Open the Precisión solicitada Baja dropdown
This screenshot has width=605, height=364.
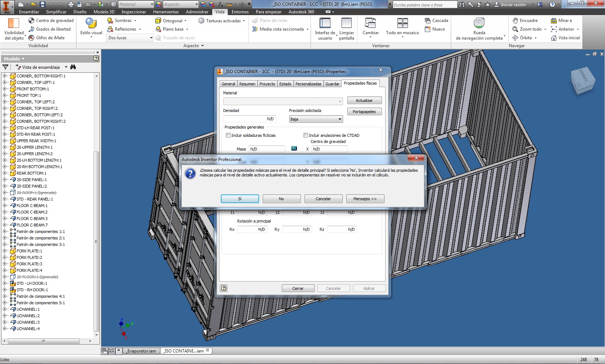coord(316,119)
